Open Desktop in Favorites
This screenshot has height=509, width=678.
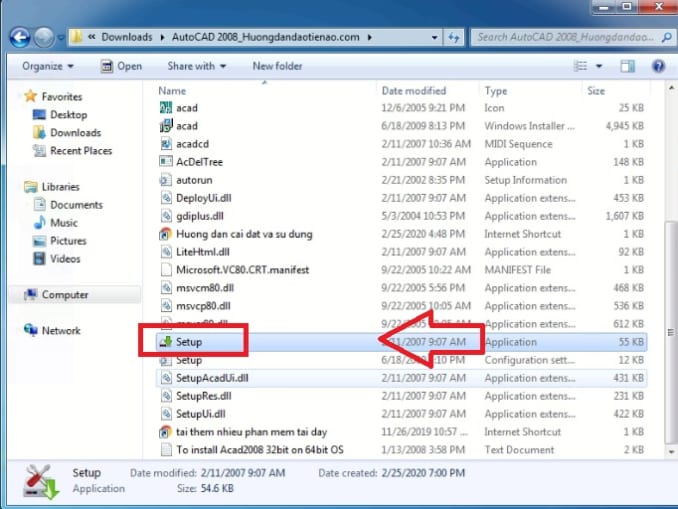69,115
